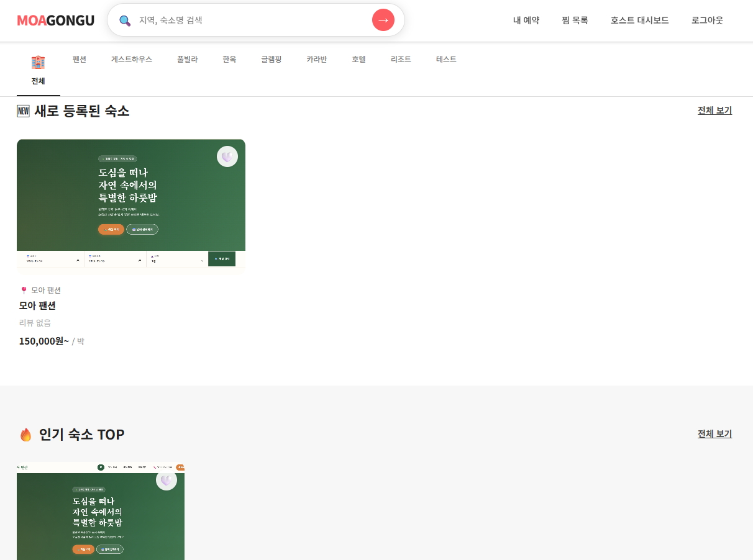Go to 호스트 대시보드
Image resolution: width=753 pixels, height=560 pixels.
(x=639, y=20)
